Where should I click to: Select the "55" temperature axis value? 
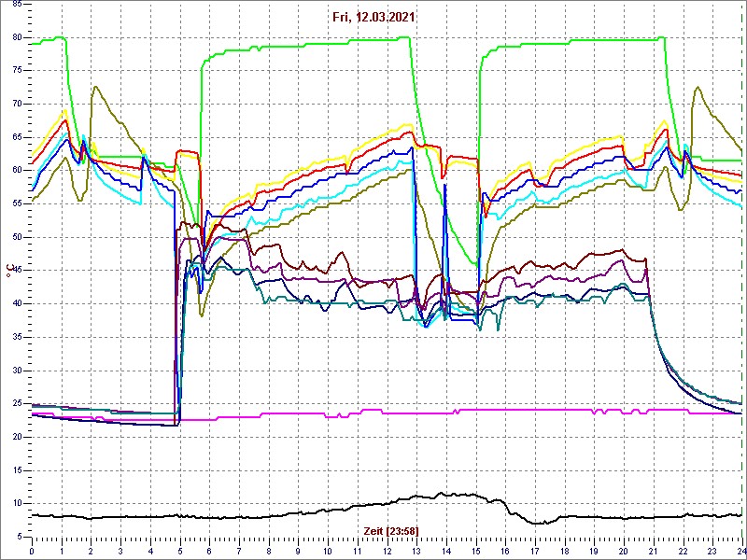[16, 203]
